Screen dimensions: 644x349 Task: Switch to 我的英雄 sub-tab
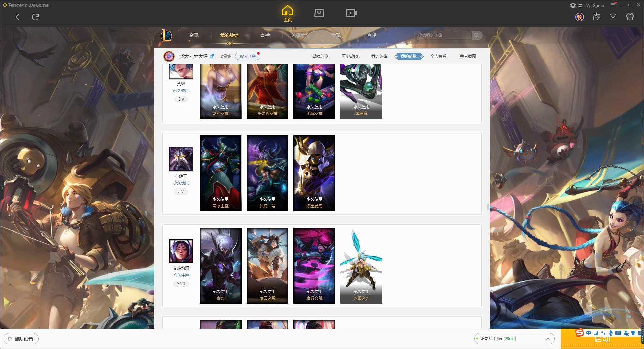379,56
